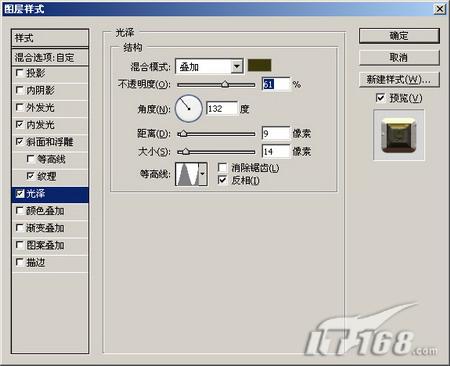Image resolution: width=450 pixels, height=366 pixels.
Task: Click the size field showing 14
Action: pyautogui.click(x=276, y=152)
